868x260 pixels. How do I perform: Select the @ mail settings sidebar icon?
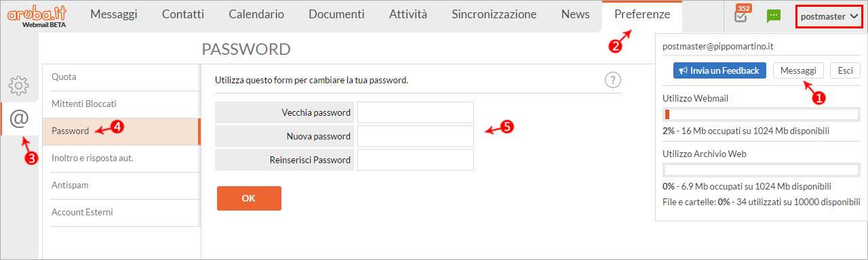coord(19,118)
